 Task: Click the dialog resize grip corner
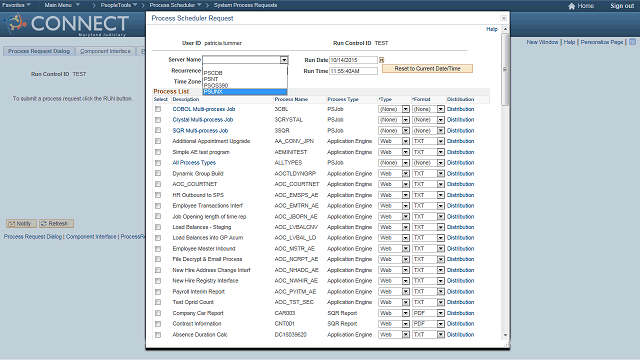pos(507,345)
